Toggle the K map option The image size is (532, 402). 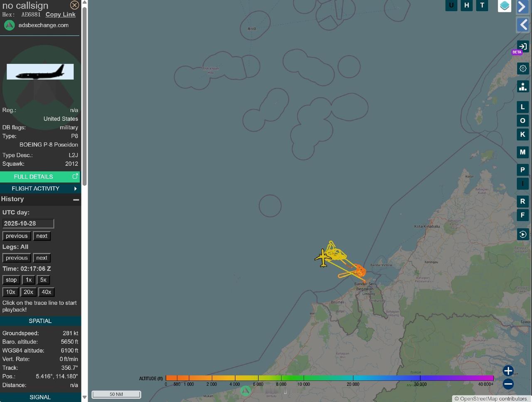click(523, 134)
